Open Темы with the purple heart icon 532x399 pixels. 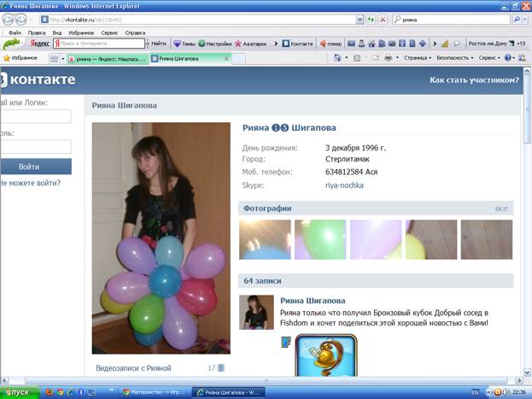click(184, 44)
